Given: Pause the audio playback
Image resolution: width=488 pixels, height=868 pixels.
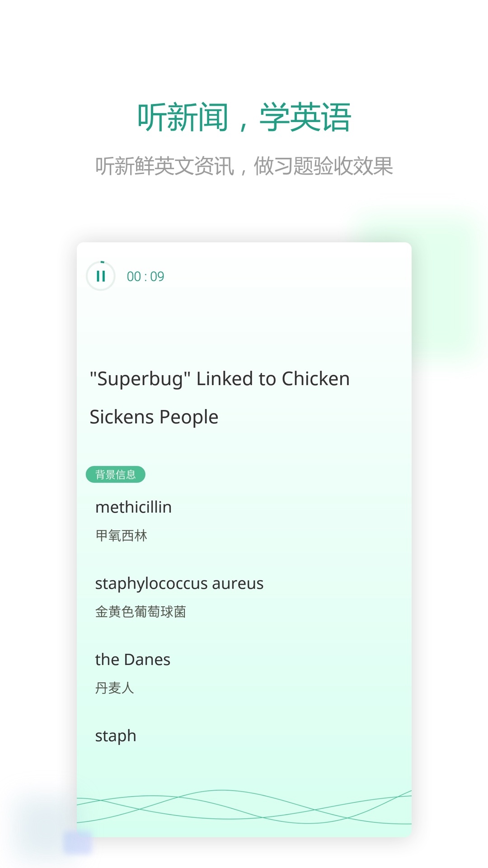Looking at the screenshot, I should coord(101,276).
